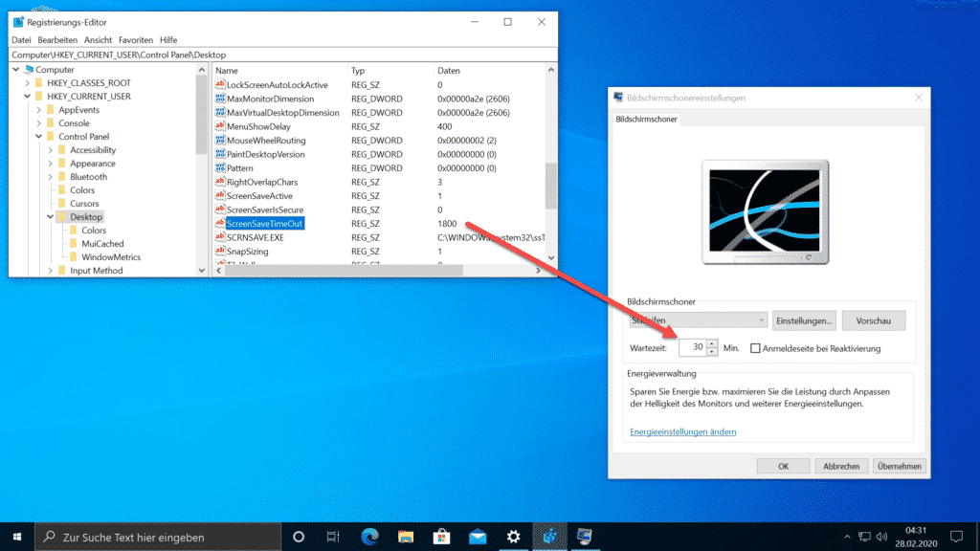
Task: Expand the HKEY_CLASSES_ROOT node
Action: point(28,82)
